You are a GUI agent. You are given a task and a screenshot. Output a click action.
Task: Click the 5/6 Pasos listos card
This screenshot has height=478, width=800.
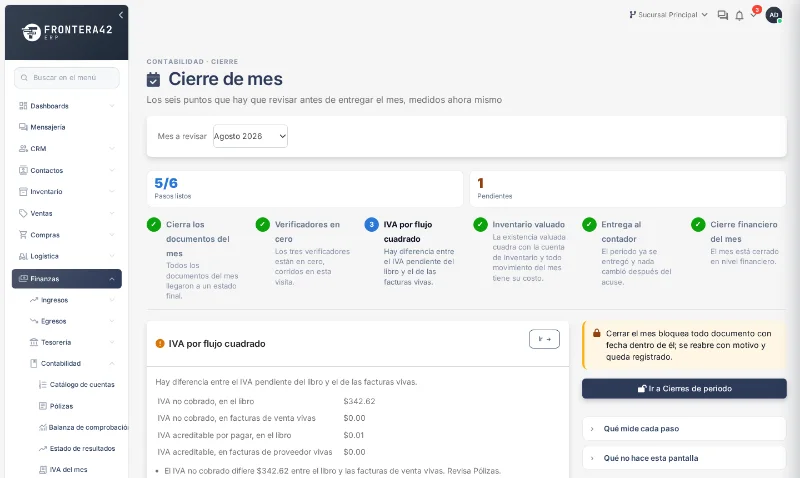[x=305, y=189]
